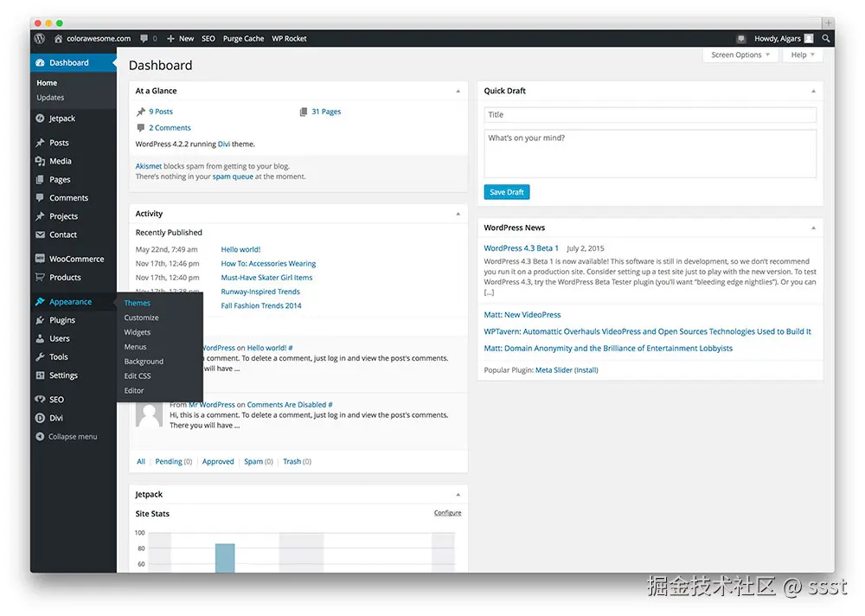Click the Configure link in Site Stats
865x616 pixels.
tap(447, 513)
